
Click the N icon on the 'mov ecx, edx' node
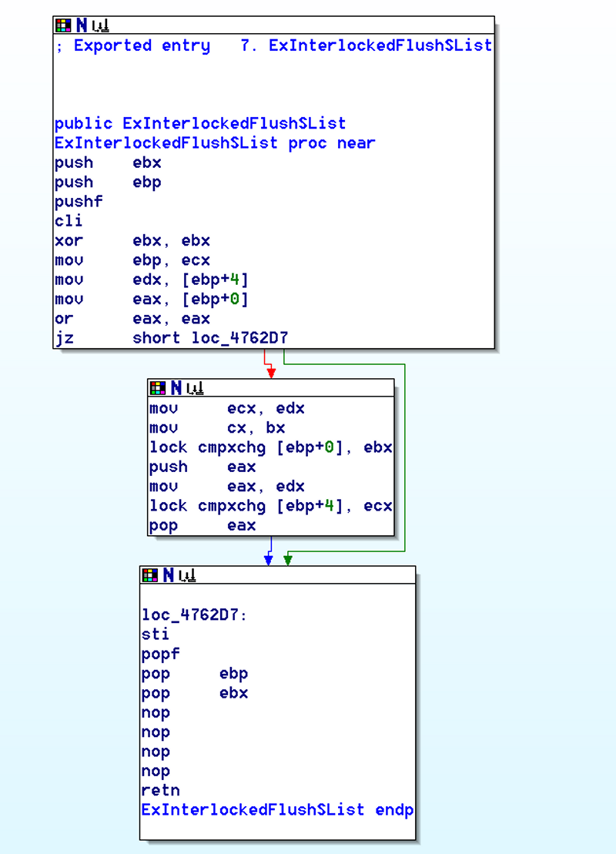coord(176,388)
